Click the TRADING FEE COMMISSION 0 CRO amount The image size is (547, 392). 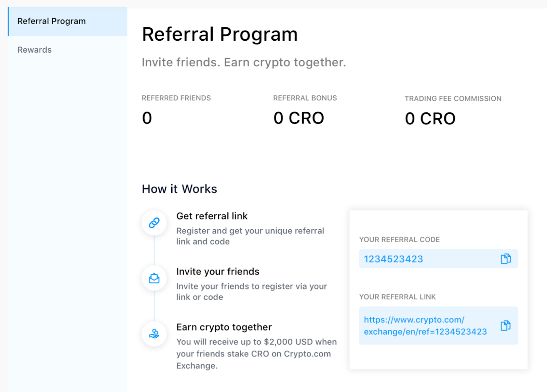430,119
